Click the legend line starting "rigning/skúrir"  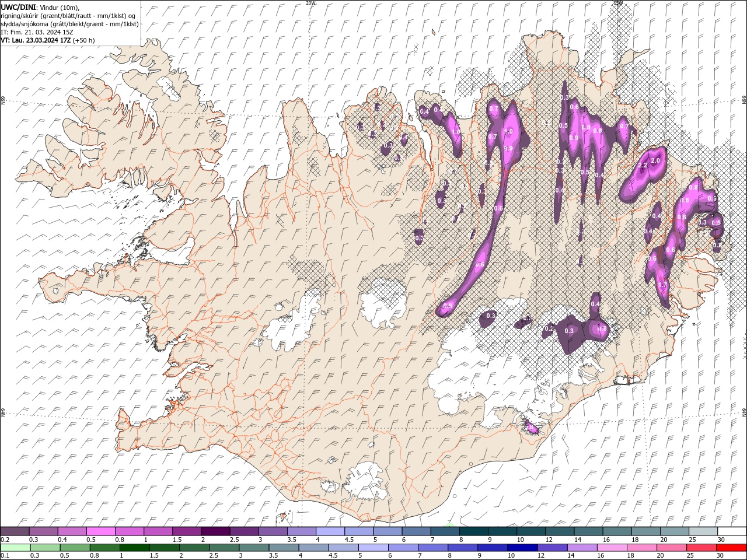(68, 16)
